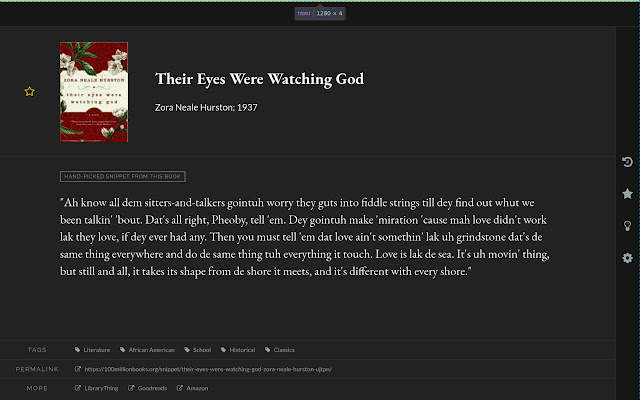The height and width of the screenshot is (400, 640).
Task: Open the School tag
Action: pos(201,350)
